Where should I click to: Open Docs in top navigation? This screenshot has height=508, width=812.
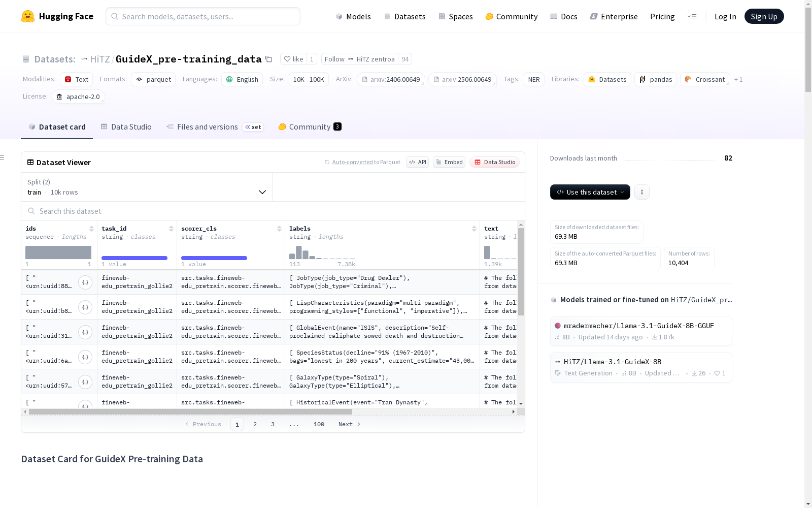(x=564, y=16)
